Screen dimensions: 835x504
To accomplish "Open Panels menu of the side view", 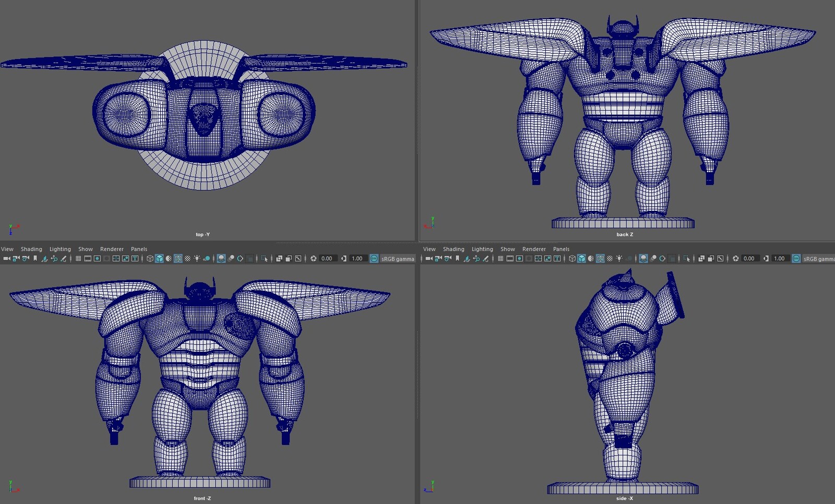I will (x=561, y=249).
